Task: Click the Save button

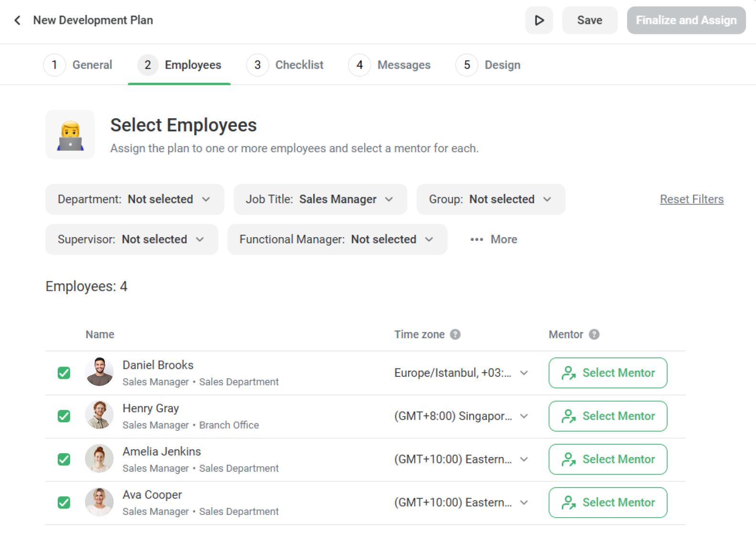Action: coord(590,20)
